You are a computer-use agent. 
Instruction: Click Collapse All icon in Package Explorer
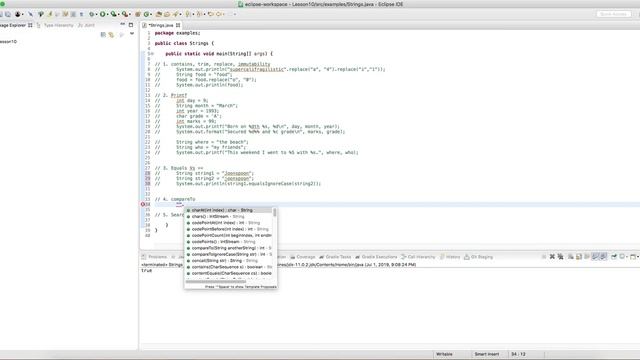(x=103, y=35)
